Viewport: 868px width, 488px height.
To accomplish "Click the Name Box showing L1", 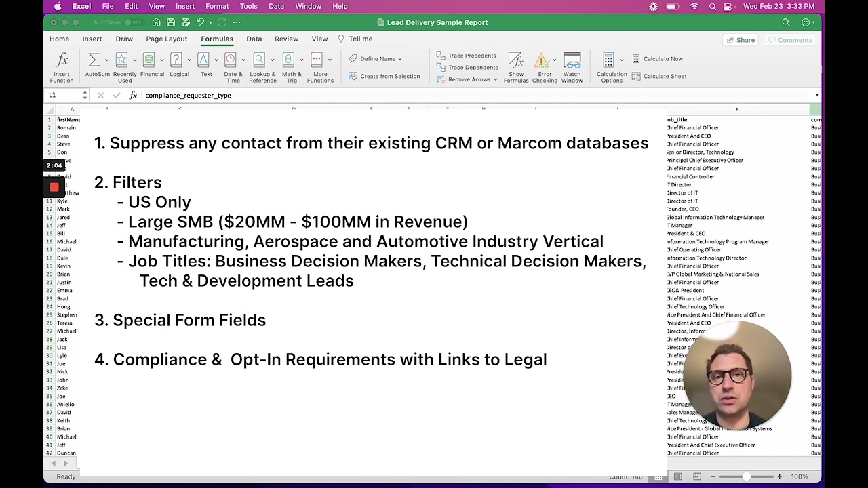I will tap(64, 95).
